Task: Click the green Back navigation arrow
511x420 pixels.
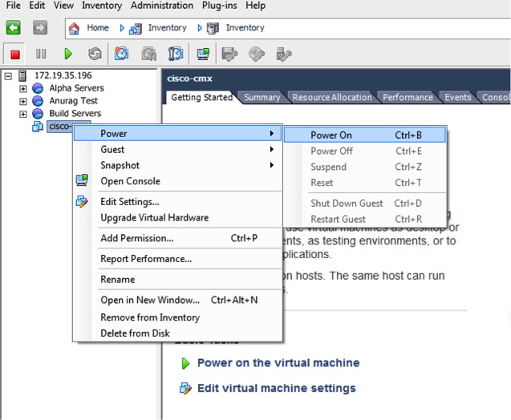Action: tap(14, 27)
